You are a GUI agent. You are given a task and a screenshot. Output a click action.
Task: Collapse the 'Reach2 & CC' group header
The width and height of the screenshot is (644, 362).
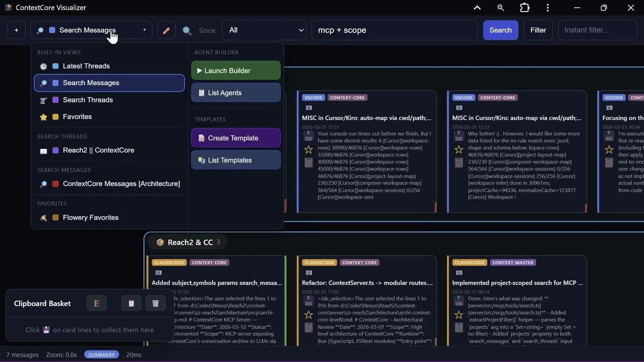pos(187,242)
